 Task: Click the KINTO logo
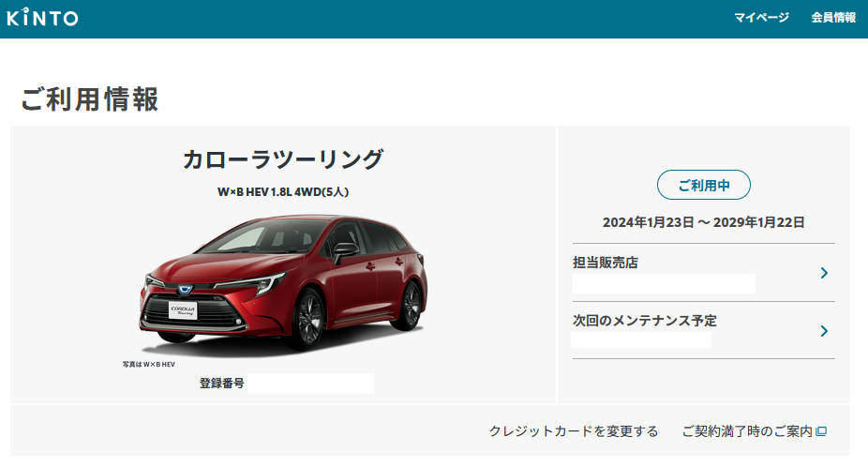[42, 17]
